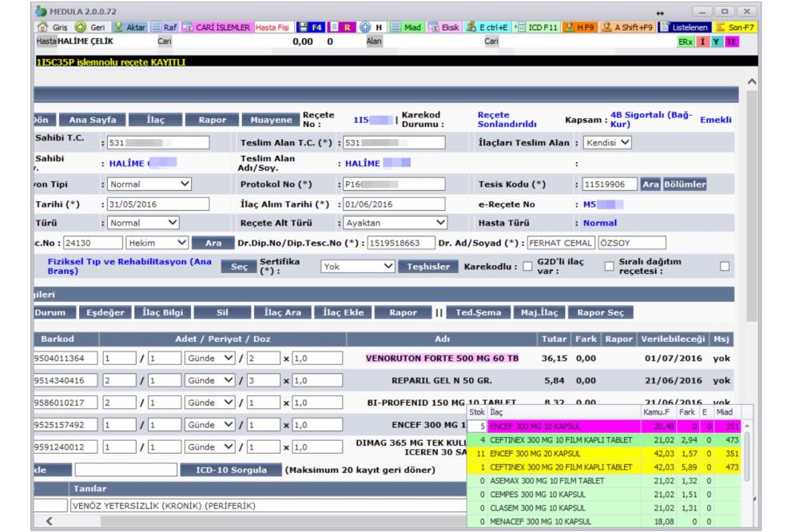Select ASEMAX 300 MG 10 FILM TABLET row
799x532 pixels.
point(604,481)
